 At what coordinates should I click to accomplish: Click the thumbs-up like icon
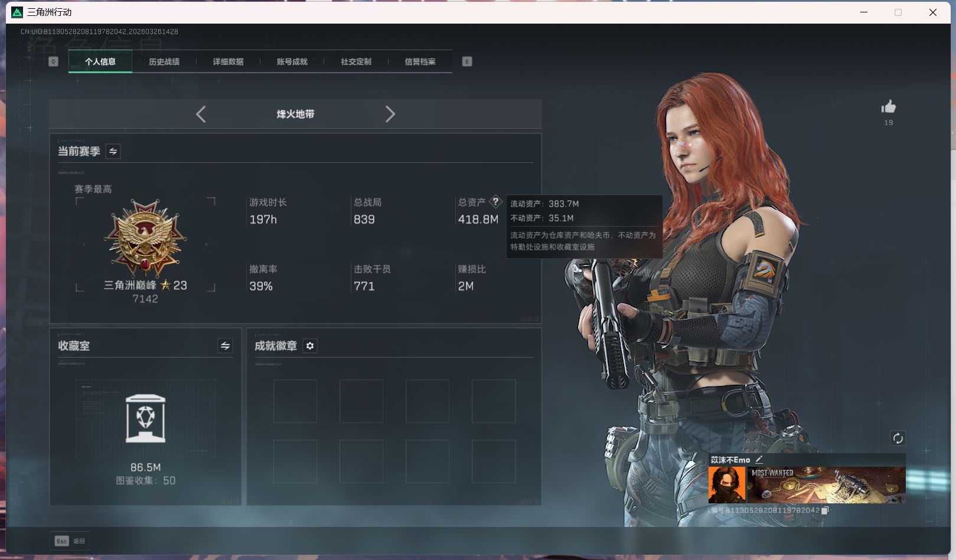click(x=888, y=107)
